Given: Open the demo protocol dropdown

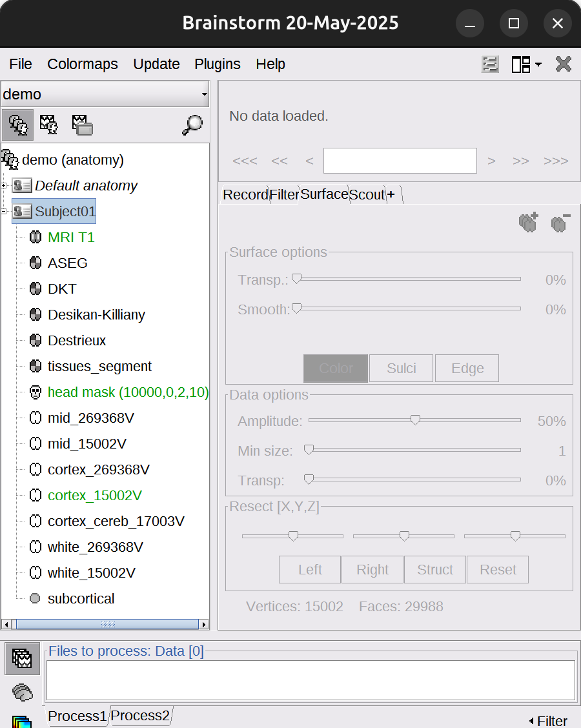Looking at the screenshot, I should pyautogui.click(x=105, y=94).
